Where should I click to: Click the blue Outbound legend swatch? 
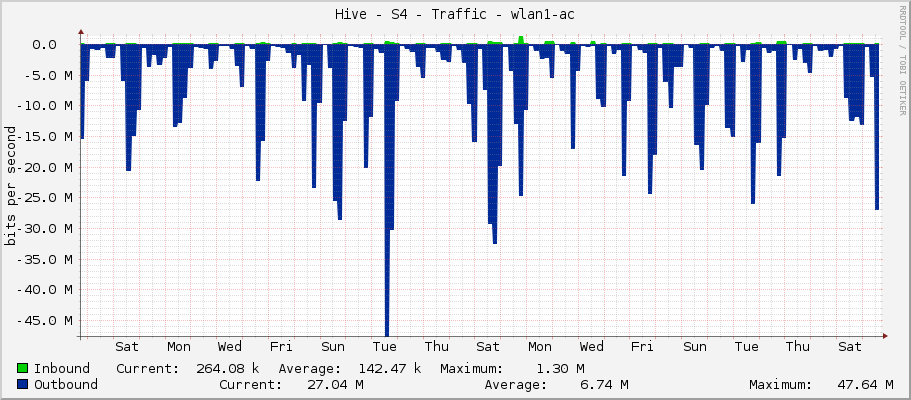pos(22,384)
